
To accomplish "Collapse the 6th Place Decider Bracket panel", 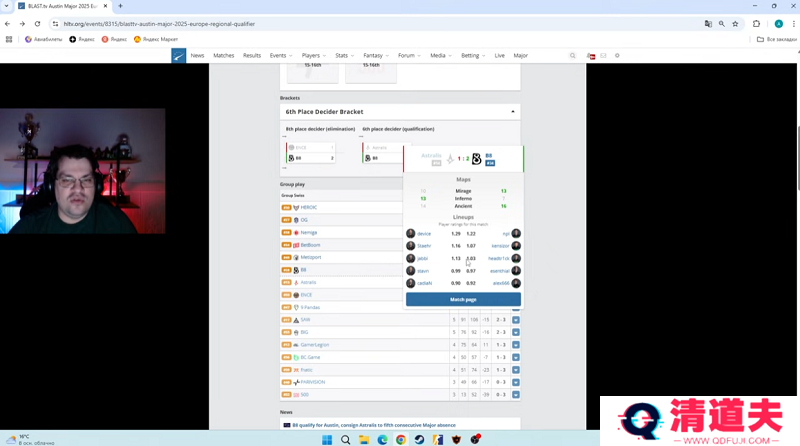I will point(513,112).
